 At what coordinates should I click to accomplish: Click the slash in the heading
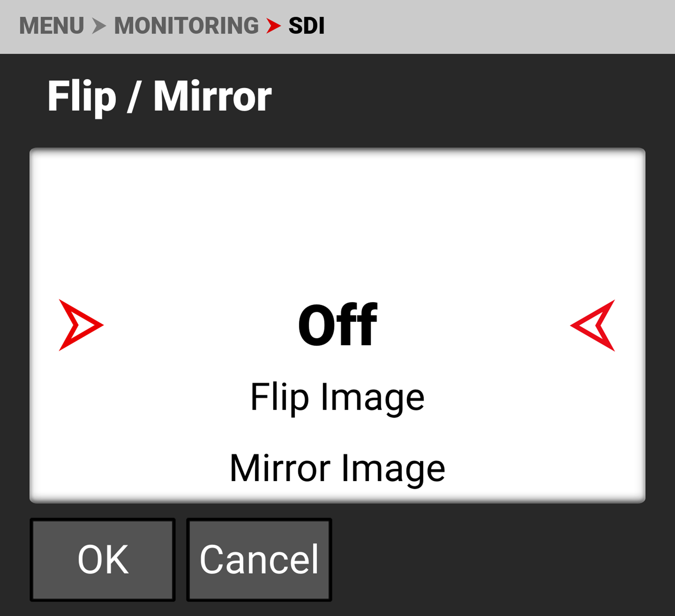coord(134,97)
